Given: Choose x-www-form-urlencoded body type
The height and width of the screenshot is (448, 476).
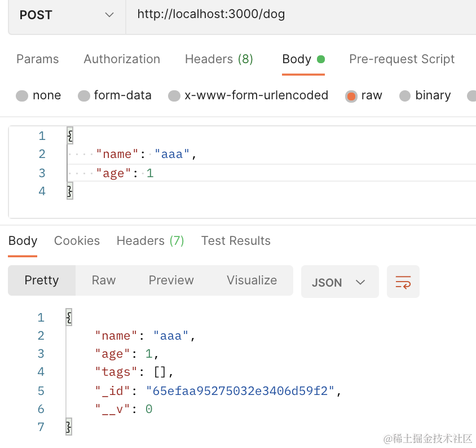Looking at the screenshot, I should click(175, 96).
